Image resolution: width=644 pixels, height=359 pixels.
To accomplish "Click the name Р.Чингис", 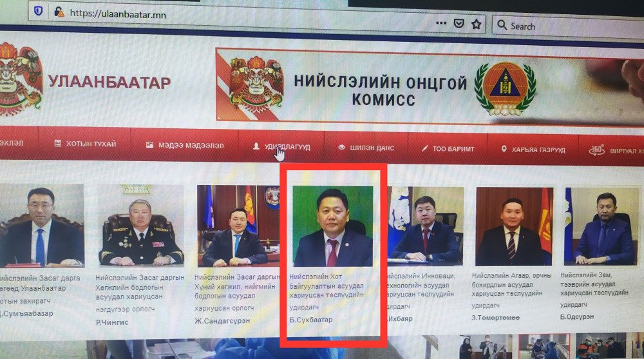I will point(112,322).
